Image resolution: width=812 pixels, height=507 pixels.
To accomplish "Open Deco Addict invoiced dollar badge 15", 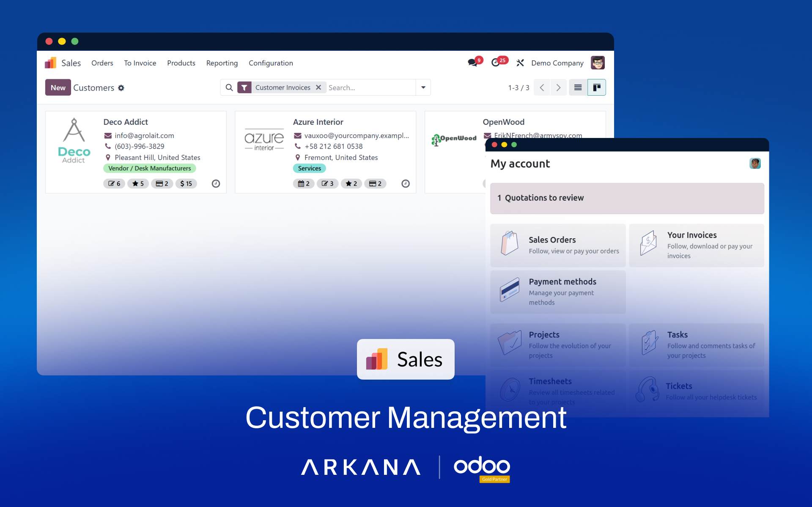I will pos(186,184).
